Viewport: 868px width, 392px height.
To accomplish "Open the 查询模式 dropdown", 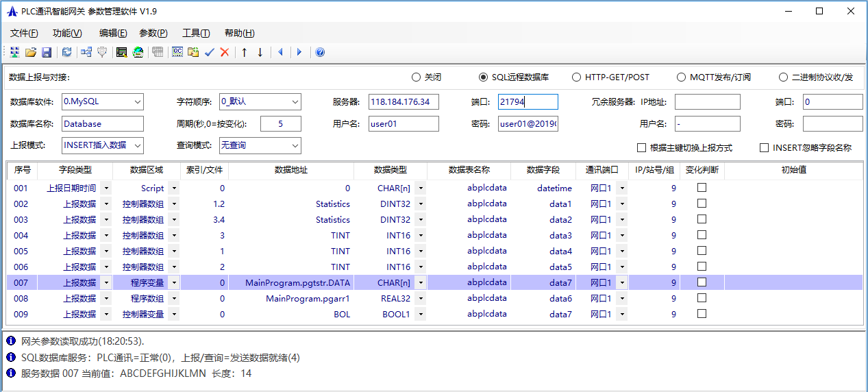I will tap(295, 145).
